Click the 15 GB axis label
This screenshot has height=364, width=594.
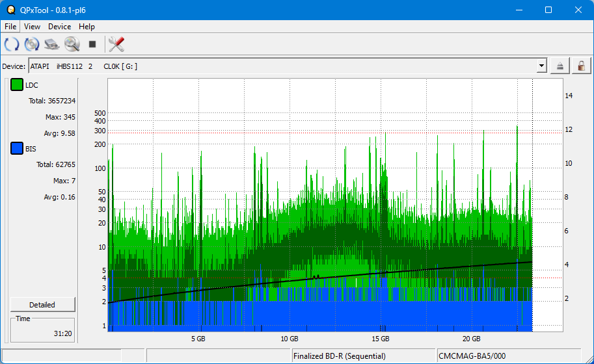pos(381,339)
